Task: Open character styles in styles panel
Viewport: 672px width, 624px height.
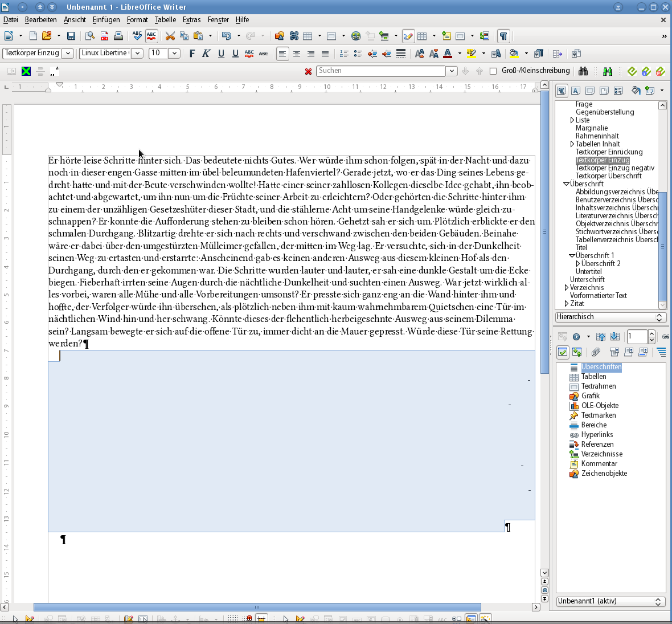Action: click(576, 91)
